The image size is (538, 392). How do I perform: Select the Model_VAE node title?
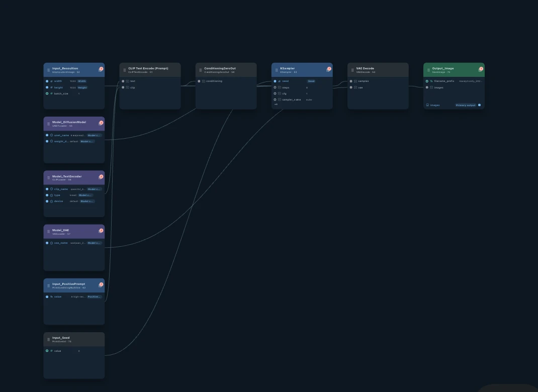pos(60,230)
